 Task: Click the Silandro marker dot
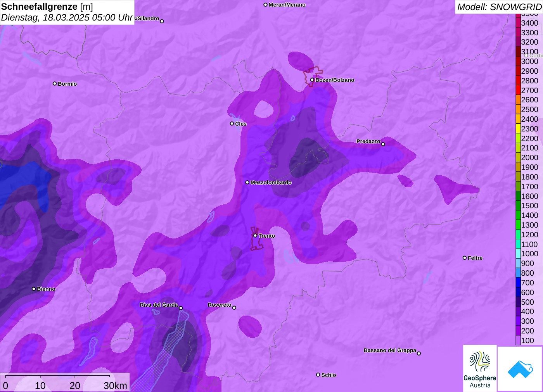point(162,21)
